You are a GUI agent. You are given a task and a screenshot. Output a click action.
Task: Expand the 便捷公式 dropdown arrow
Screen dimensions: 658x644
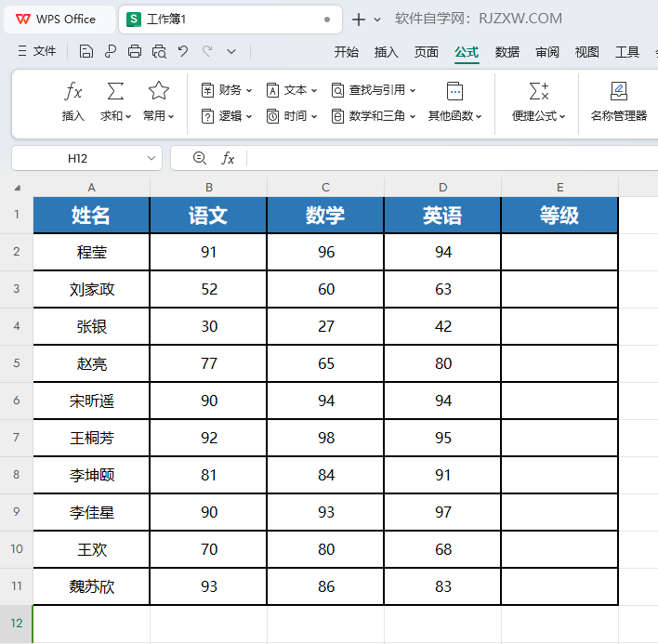[562, 117]
